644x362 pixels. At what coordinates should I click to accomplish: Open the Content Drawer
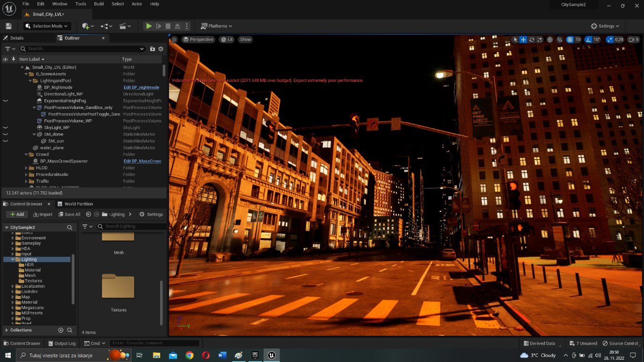22,343
